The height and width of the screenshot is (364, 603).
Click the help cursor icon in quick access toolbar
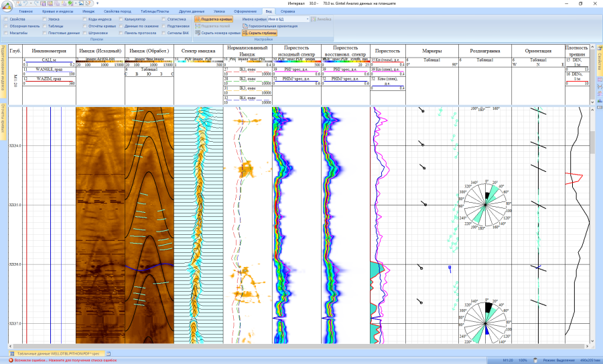[88, 3]
